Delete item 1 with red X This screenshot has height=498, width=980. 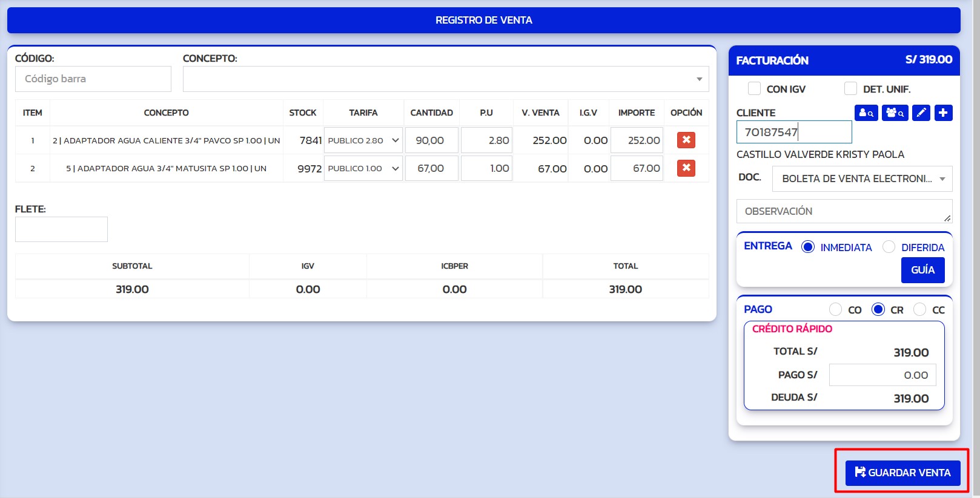[686, 140]
